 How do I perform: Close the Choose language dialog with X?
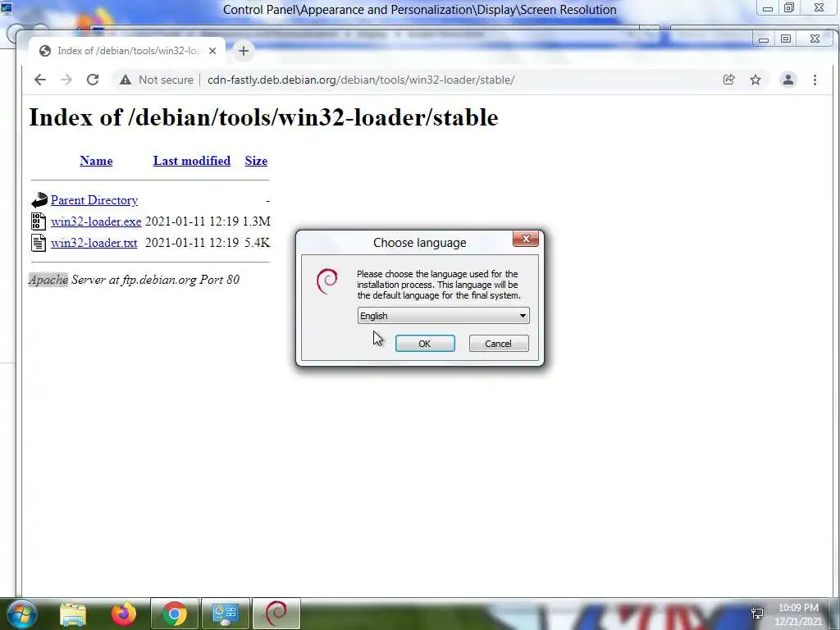click(x=526, y=239)
